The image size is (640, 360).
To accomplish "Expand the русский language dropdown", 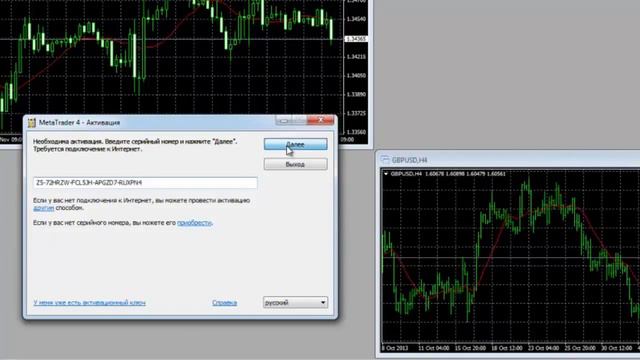I will 295,302.
